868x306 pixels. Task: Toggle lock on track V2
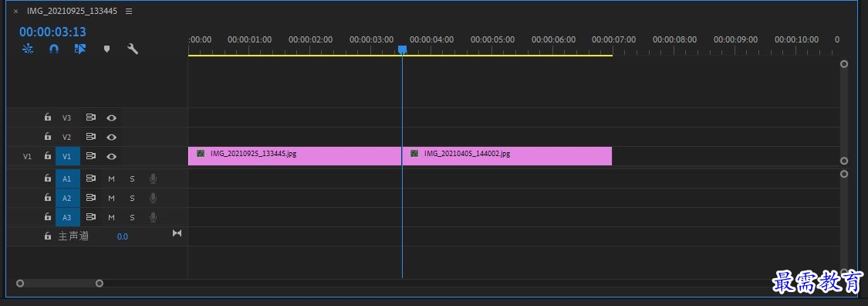(x=48, y=137)
